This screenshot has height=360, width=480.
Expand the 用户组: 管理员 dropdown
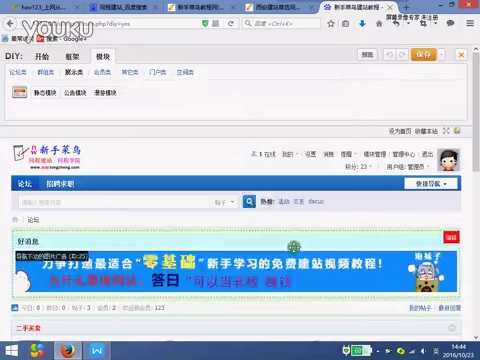(408, 167)
